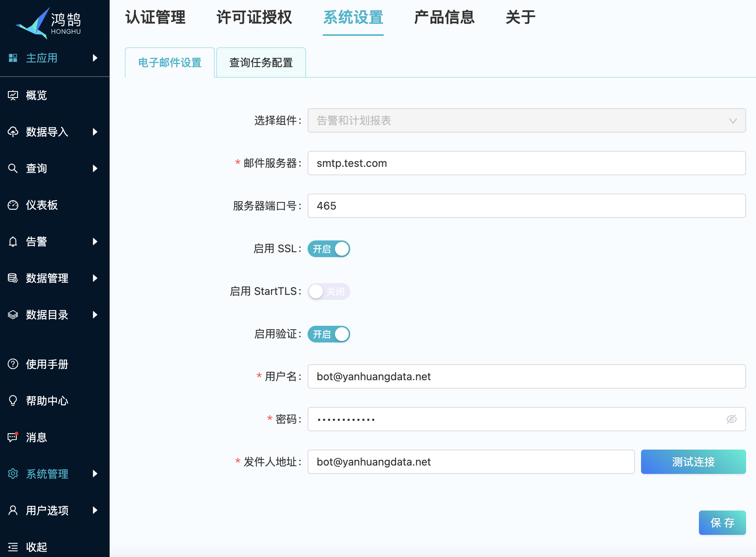Viewport: 756px width, 557px height.
Task: Select the 电子邮件设置 sub-tab
Action: (x=170, y=62)
